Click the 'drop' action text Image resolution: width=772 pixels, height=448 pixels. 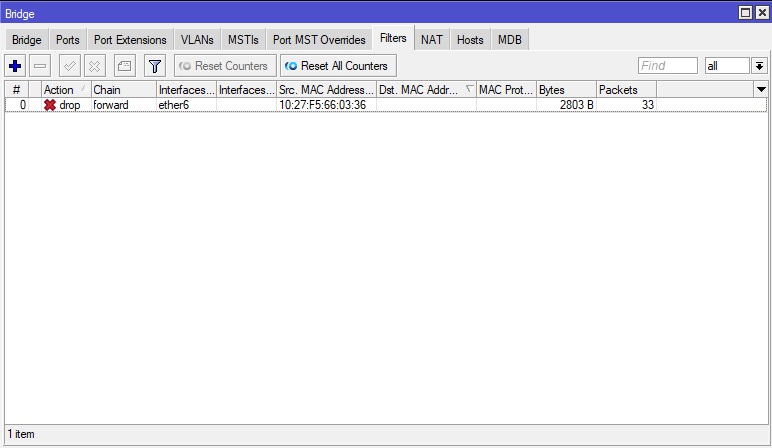click(x=69, y=105)
